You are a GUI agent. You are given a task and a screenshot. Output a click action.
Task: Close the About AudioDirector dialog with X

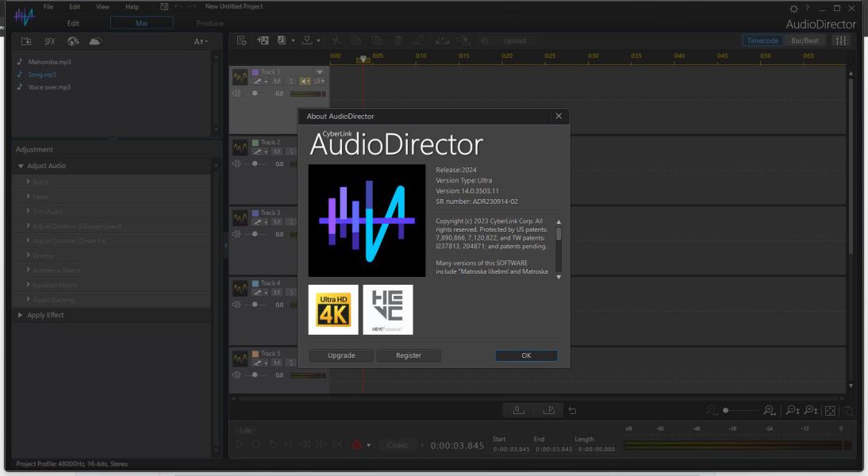pos(559,116)
